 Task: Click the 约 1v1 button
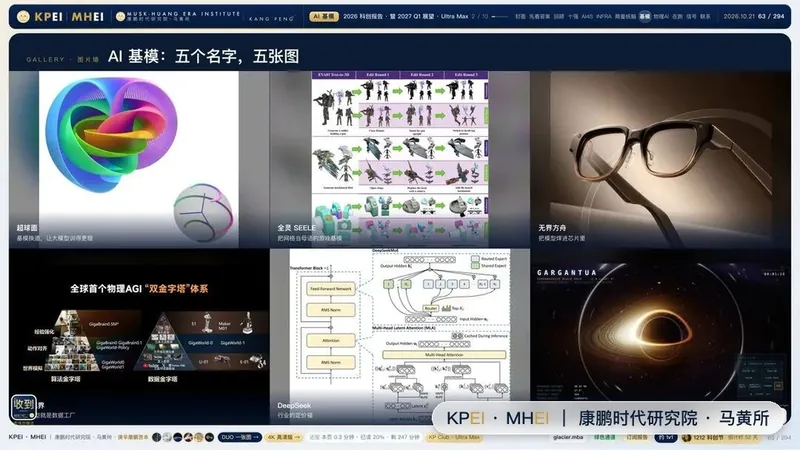point(666,437)
